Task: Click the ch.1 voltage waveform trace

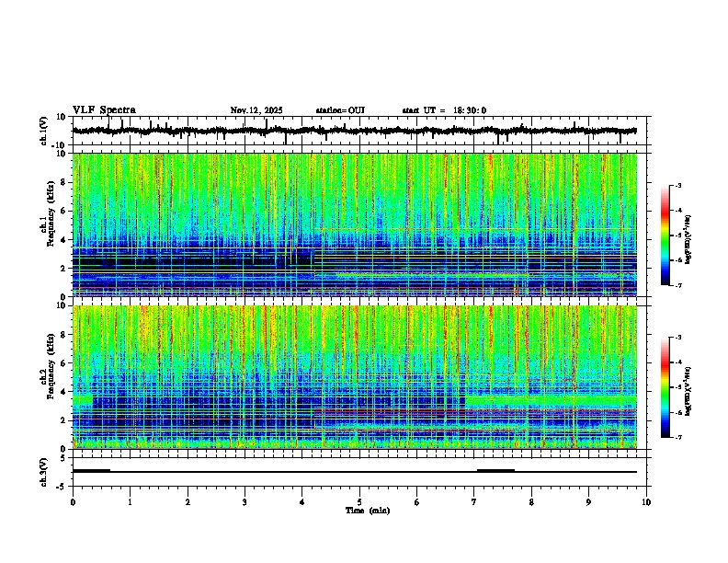Action: tap(354, 131)
